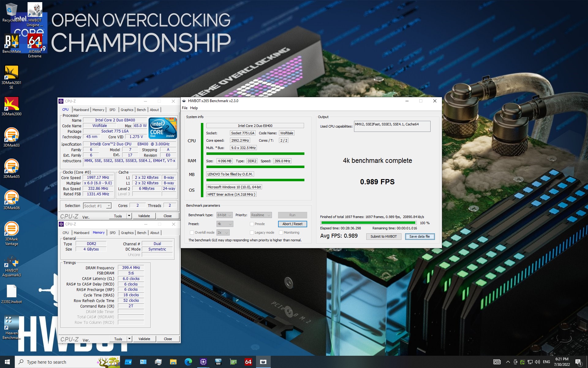Click the Used CPU capabilities text box
The width and height of the screenshot is (588, 368).
(x=392, y=126)
